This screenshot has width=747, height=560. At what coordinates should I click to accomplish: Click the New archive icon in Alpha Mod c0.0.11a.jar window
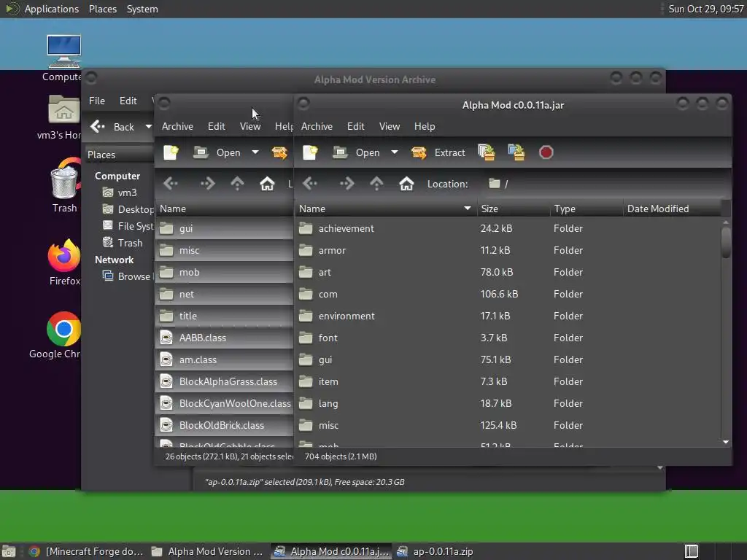[x=310, y=152]
